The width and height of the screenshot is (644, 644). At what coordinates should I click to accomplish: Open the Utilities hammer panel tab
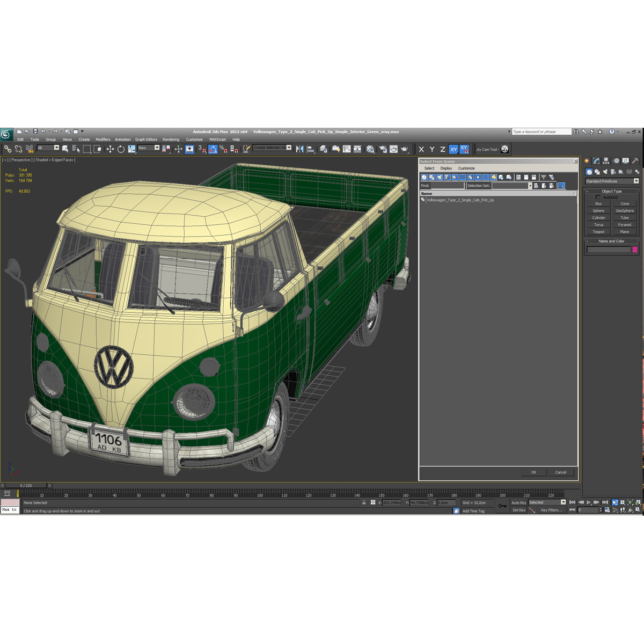click(635, 161)
